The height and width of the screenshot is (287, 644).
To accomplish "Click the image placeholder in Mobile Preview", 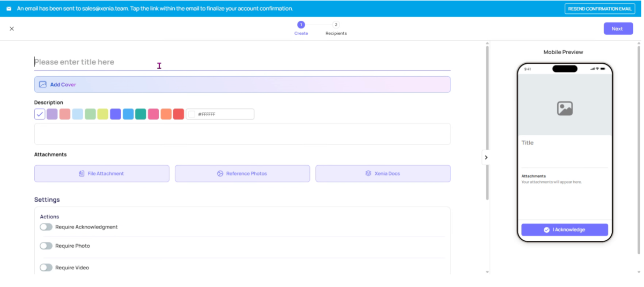I will 565,108.
